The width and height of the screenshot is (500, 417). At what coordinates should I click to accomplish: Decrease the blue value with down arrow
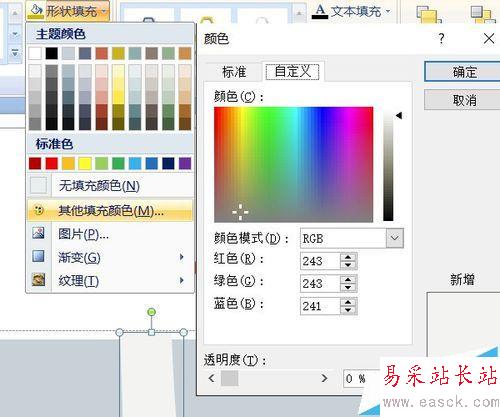coord(348,310)
